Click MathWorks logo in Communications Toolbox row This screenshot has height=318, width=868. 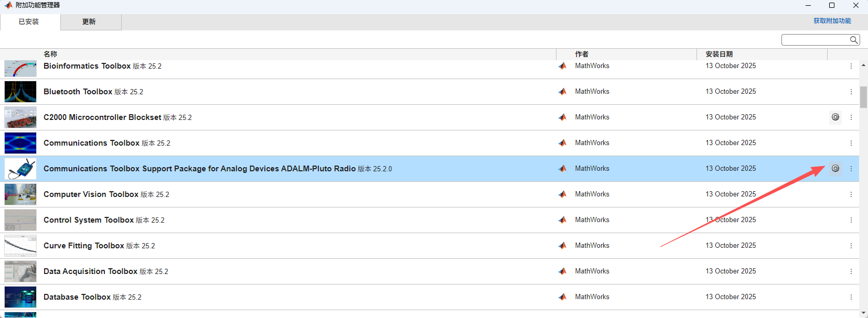coord(563,143)
